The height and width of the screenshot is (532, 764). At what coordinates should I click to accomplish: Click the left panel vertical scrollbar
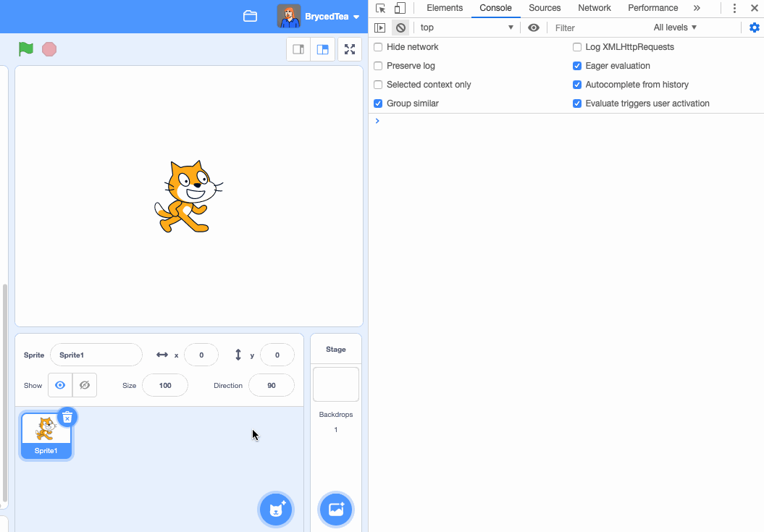(5, 392)
